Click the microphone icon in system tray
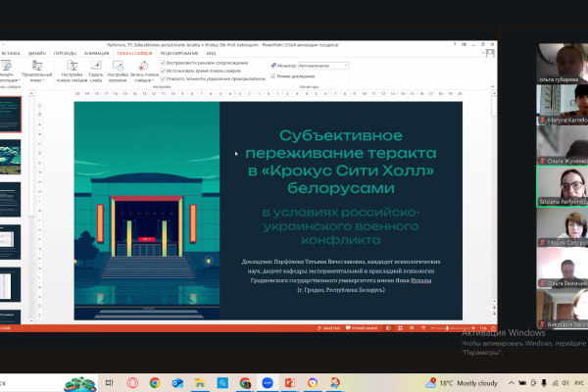This screenshot has width=588, height=392. (x=544, y=383)
